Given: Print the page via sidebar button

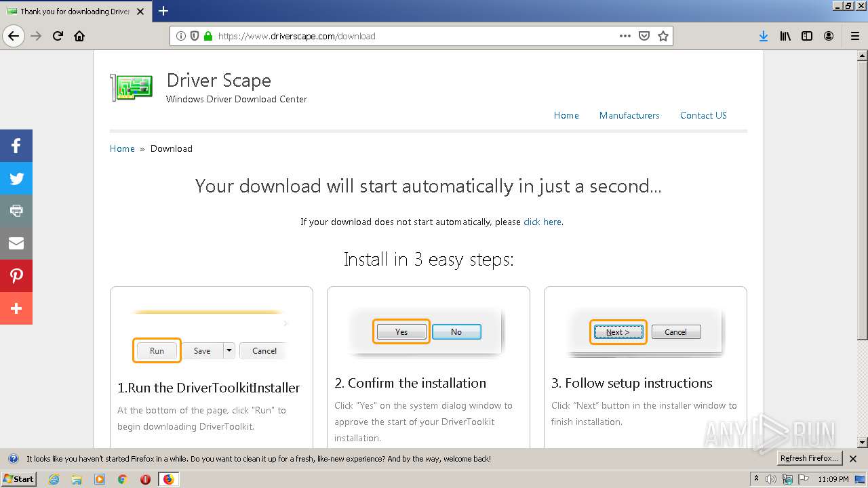Looking at the screenshot, I should tap(16, 211).
